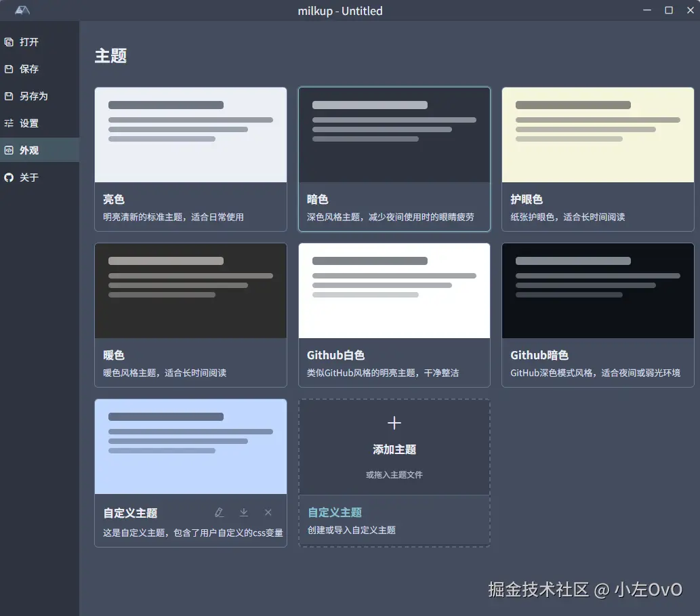Screen dimensions: 700x616
Task: Click the teal 自定义主题 link
Action: click(335, 512)
